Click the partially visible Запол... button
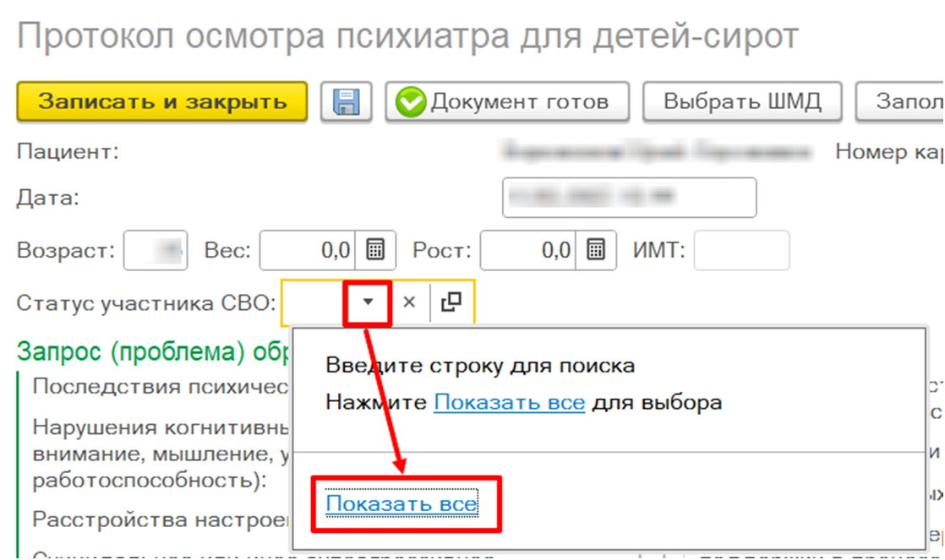This screenshot has width=945, height=560. tap(901, 102)
